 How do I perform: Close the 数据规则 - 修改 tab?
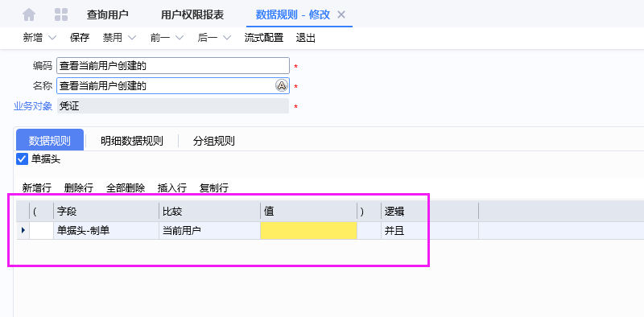point(341,14)
